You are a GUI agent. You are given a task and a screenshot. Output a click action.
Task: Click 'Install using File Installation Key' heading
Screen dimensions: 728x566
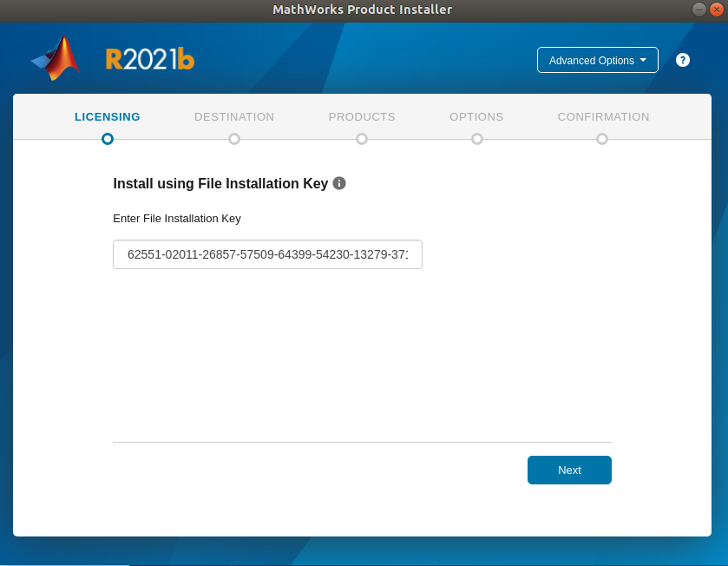220,183
